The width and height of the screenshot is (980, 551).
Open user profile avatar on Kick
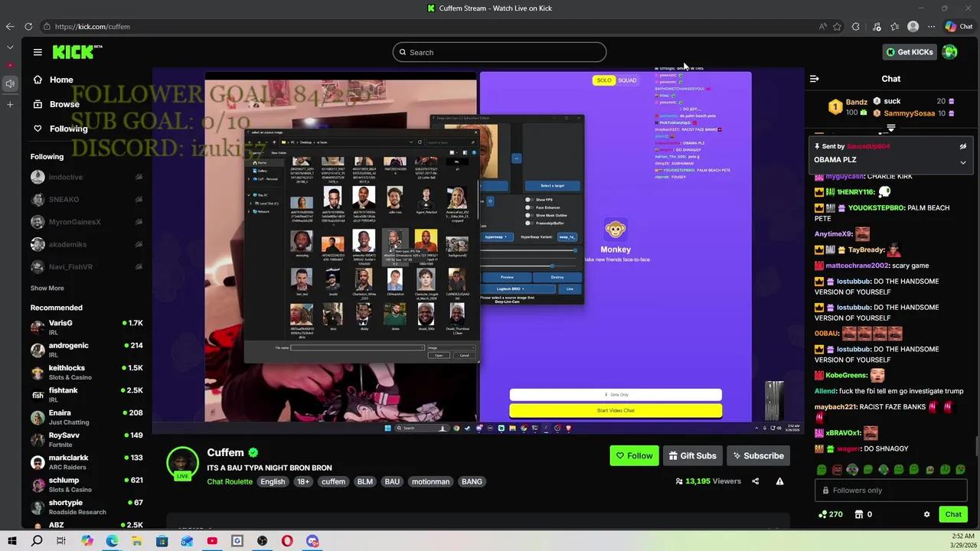click(950, 52)
